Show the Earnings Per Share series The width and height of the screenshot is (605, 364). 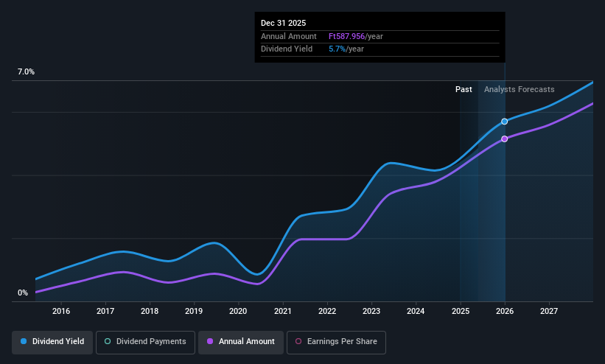coord(336,342)
